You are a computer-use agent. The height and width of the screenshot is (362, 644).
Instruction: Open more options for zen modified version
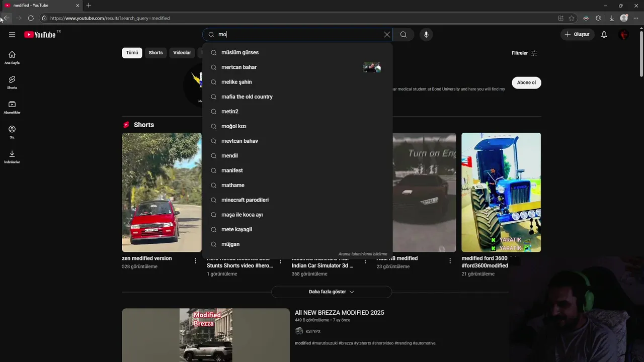click(196, 261)
